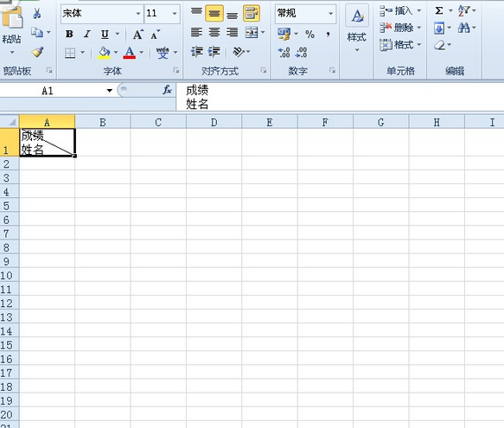Image resolution: width=504 pixels, height=428 pixels.
Task: Apply the yellow fill color
Action: point(104,52)
